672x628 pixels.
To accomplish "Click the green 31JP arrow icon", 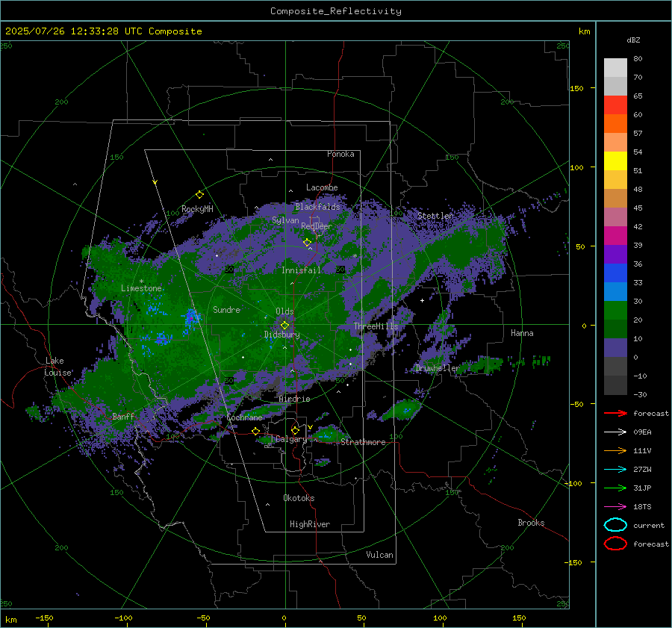I will coord(615,488).
